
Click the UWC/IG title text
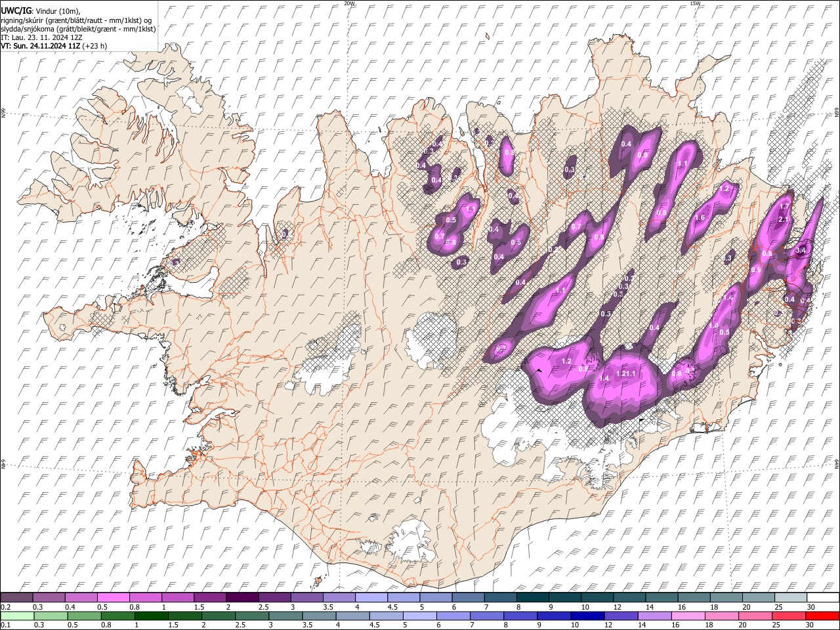pyautogui.click(x=16, y=10)
